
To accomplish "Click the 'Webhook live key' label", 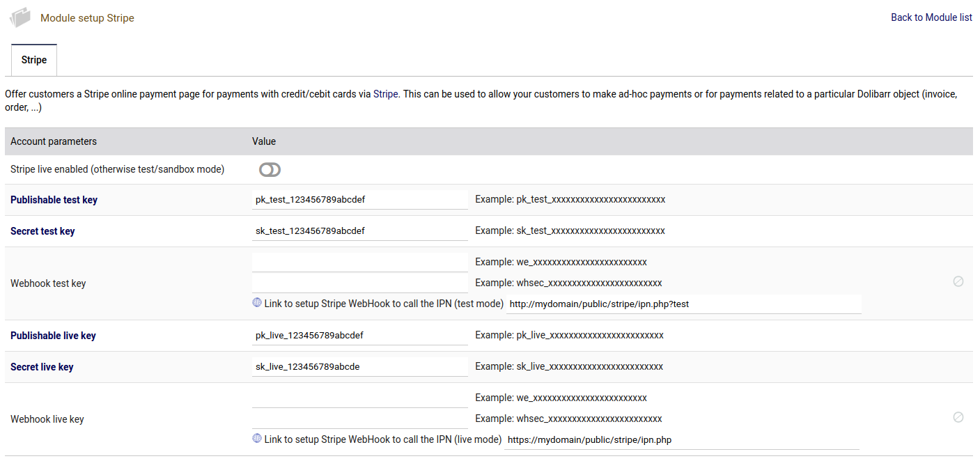I will [x=47, y=419].
